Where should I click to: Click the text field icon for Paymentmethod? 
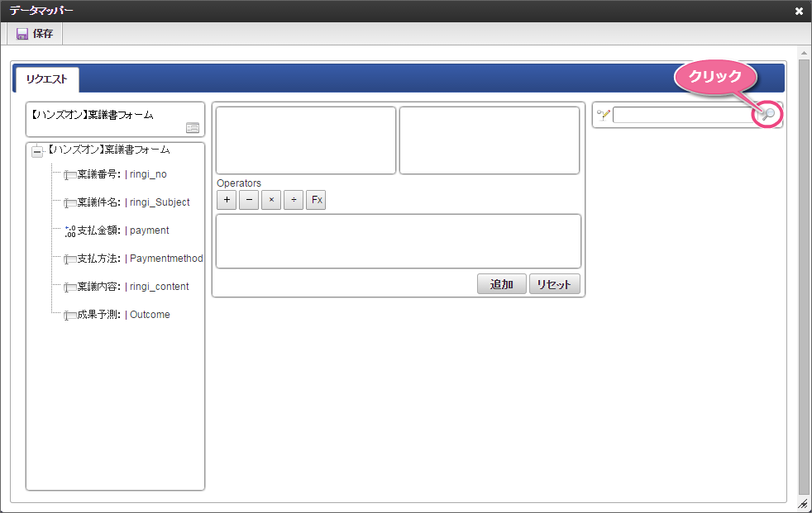pos(70,259)
